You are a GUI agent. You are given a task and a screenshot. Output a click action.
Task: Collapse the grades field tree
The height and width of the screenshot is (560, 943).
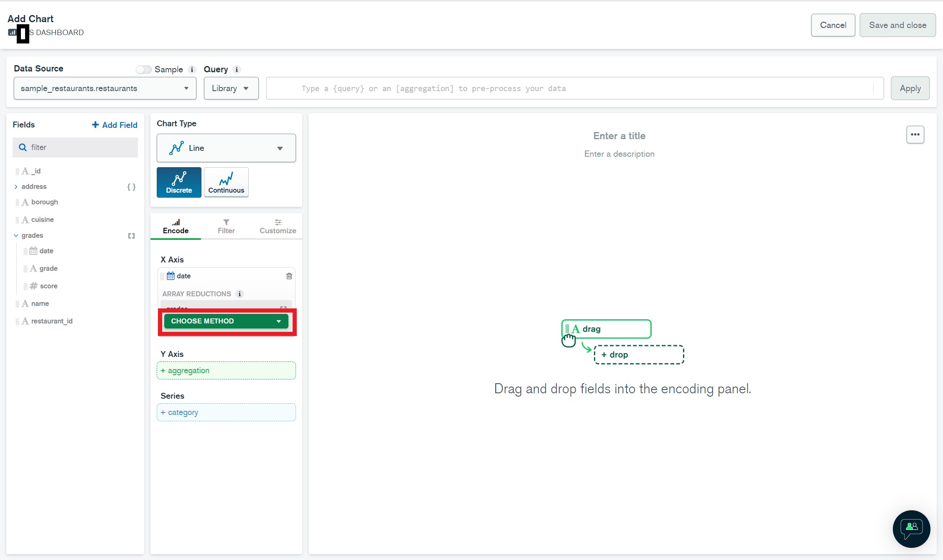[16, 236]
